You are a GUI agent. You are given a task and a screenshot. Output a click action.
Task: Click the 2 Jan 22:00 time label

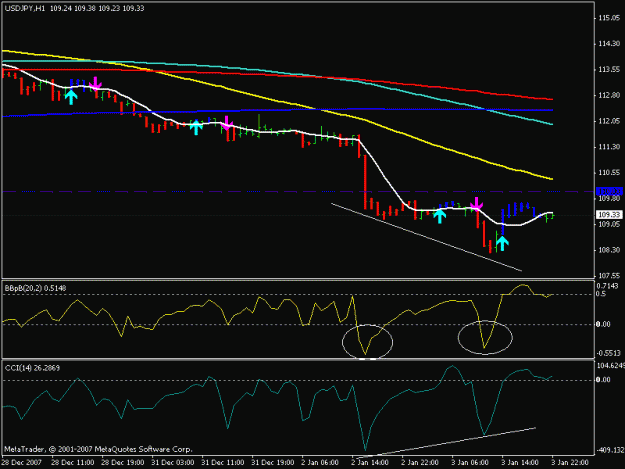click(420, 463)
